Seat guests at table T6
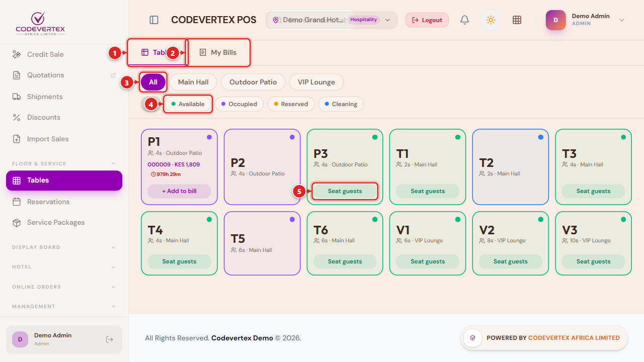The height and width of the screenshot is (362, 644). 345,261
